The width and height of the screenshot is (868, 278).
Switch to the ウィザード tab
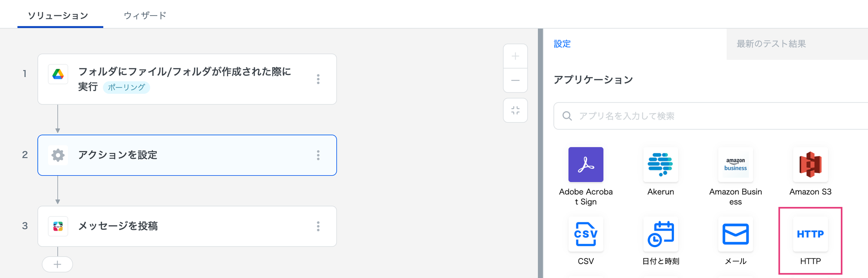click(x=145, y=16)
